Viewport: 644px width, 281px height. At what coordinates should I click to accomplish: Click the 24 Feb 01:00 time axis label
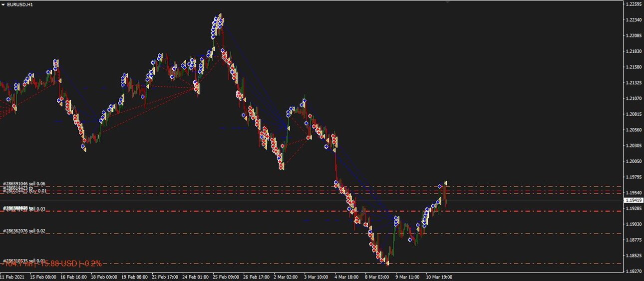pos(195,276)
